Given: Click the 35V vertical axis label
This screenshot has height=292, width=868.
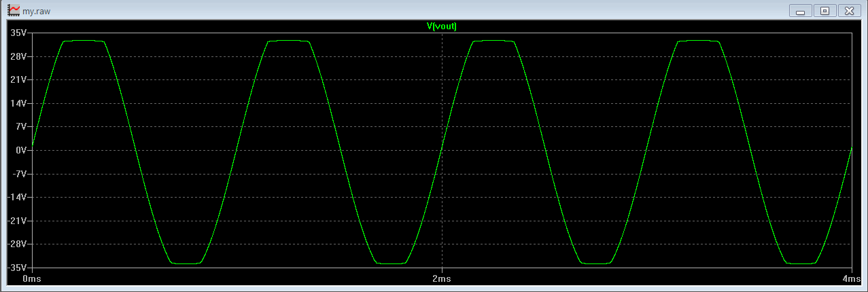Looking at the screenshot, I should pyautogui.click(x=18, y=33).
